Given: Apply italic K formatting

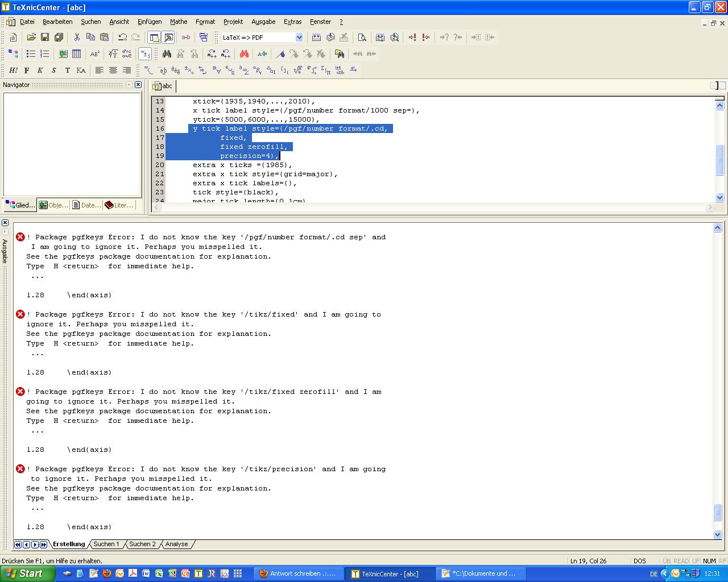Looking at the screenshot, I should pos(40,70).
